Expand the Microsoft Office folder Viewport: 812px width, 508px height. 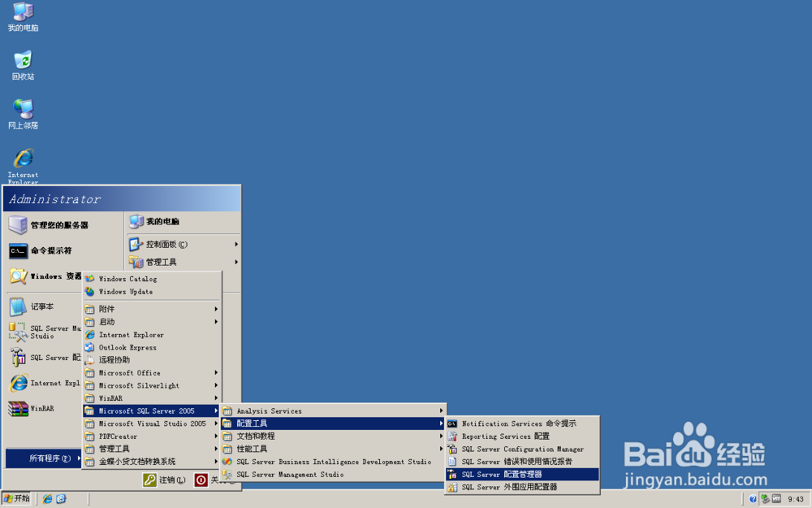point(153,373)
